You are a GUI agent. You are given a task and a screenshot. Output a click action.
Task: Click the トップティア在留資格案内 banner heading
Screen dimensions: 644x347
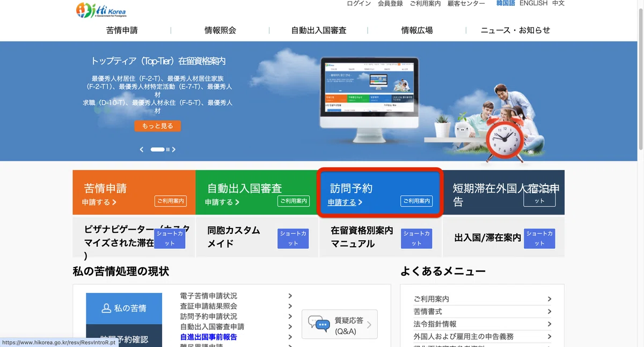click(x=158, y=61)
